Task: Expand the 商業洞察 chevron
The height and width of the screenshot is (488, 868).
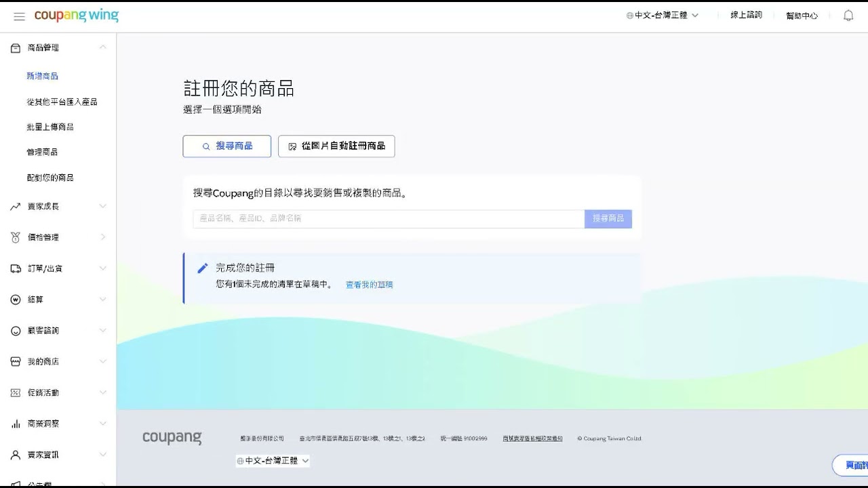Action: (x=103, y=424)
